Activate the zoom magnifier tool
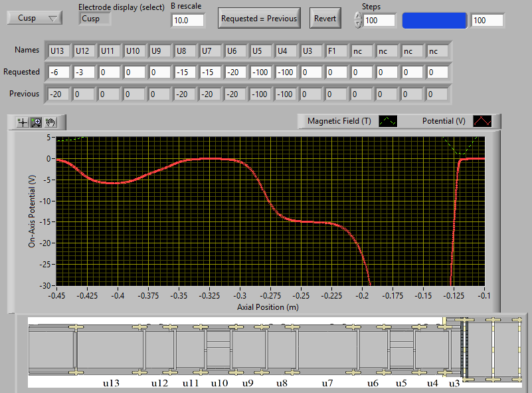 point(36,122)
